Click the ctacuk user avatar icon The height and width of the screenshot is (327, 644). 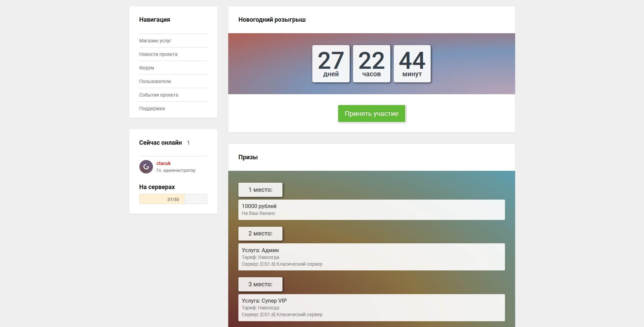tap(146, 167)
